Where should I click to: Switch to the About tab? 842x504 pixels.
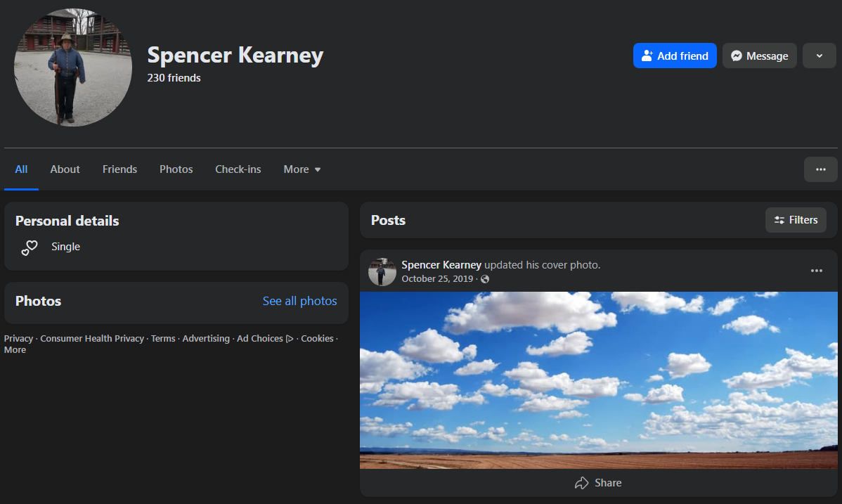tap(65, 169)
